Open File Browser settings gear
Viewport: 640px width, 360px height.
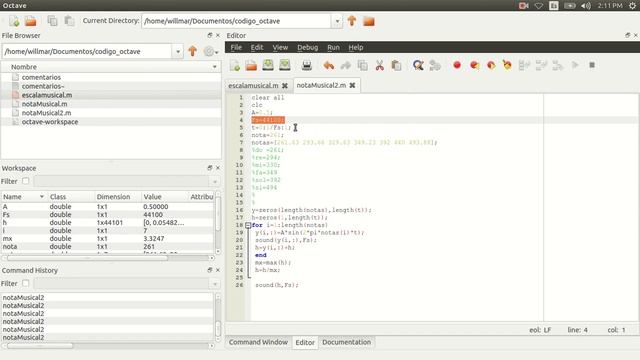pos(211,51)
